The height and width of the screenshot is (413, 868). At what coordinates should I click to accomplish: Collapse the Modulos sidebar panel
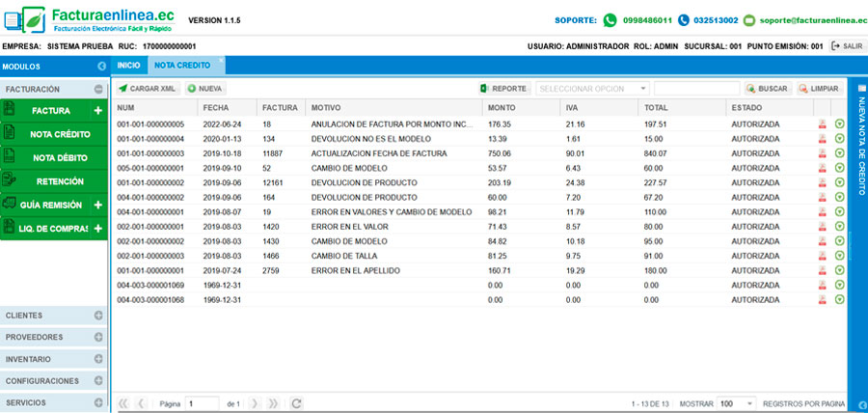[101, 67]
